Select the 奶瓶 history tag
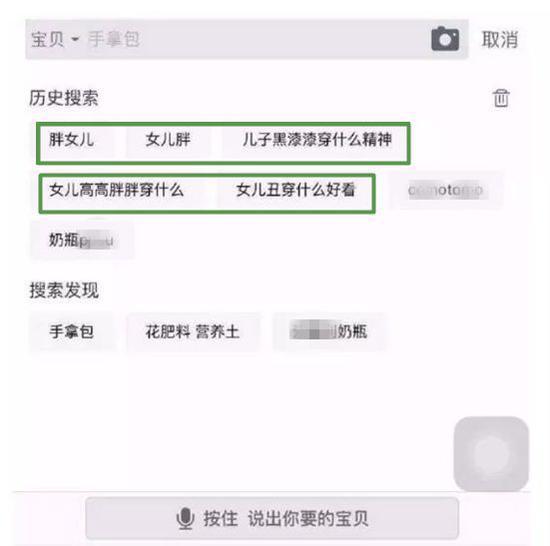 click(x=81, y=240)
